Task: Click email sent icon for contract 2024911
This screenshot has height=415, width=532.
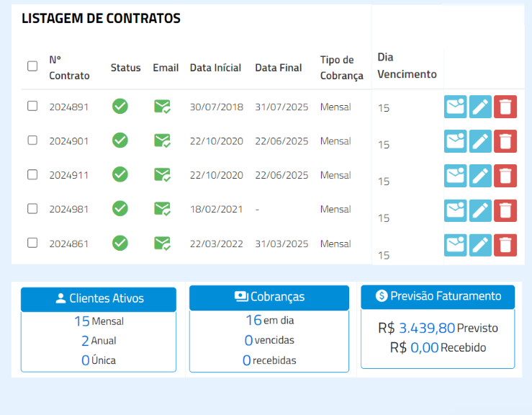Action: [162, 175]
